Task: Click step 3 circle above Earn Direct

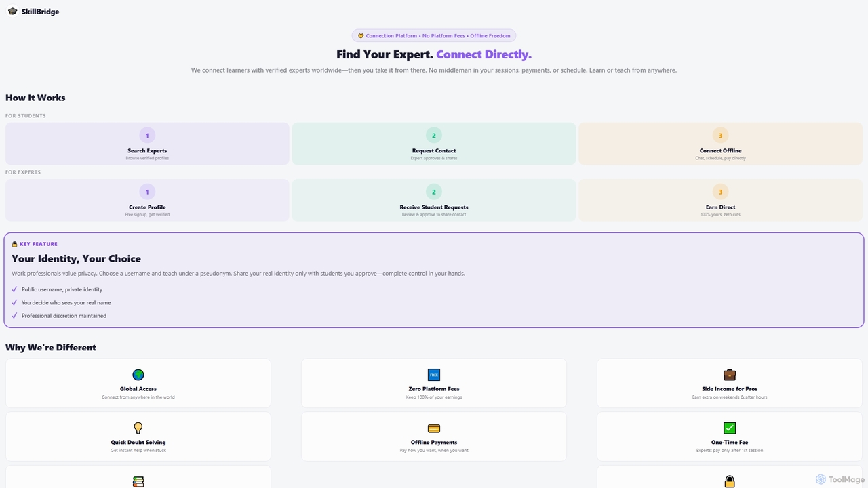Action: (720, 192)
